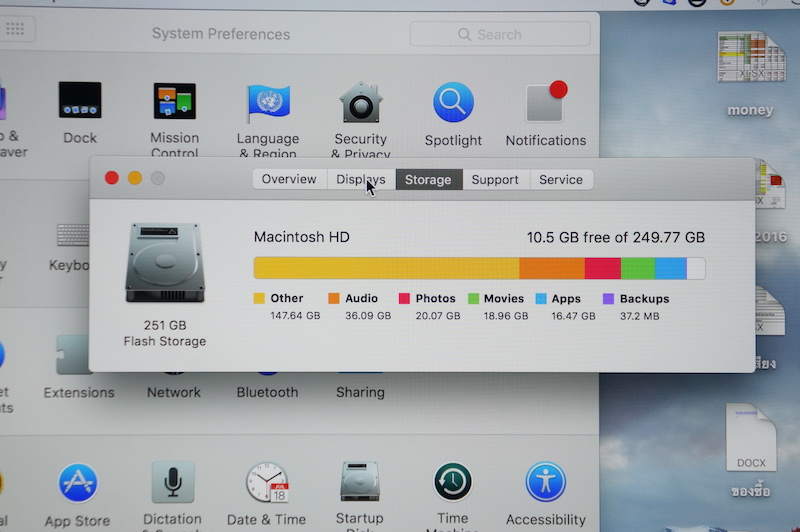
Task: Click the "20.07 GB" Photos value
Action: [438, 316]
